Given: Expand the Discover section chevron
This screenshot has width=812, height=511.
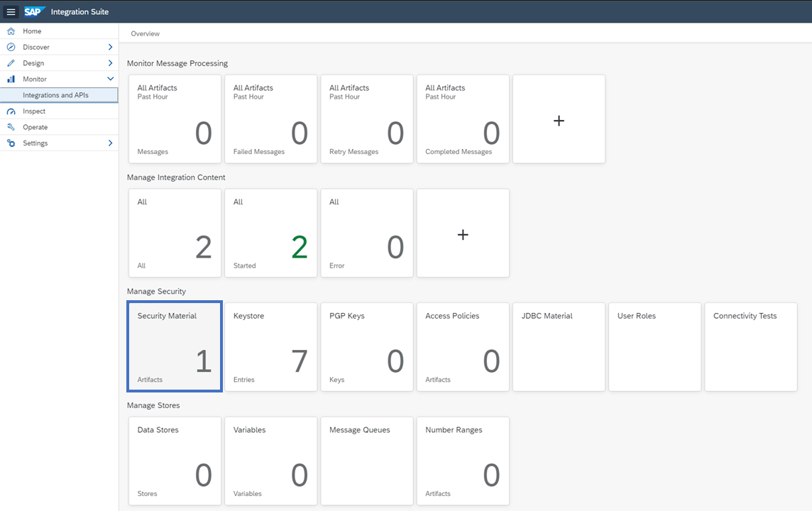Looking at the screenshot, I should pos(110,48).
